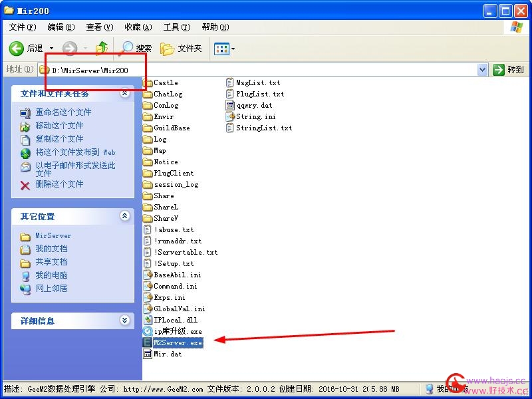The image size is (532, 399).
Task: Open 共享文档 in Other Places
Action: coord(52,262)
